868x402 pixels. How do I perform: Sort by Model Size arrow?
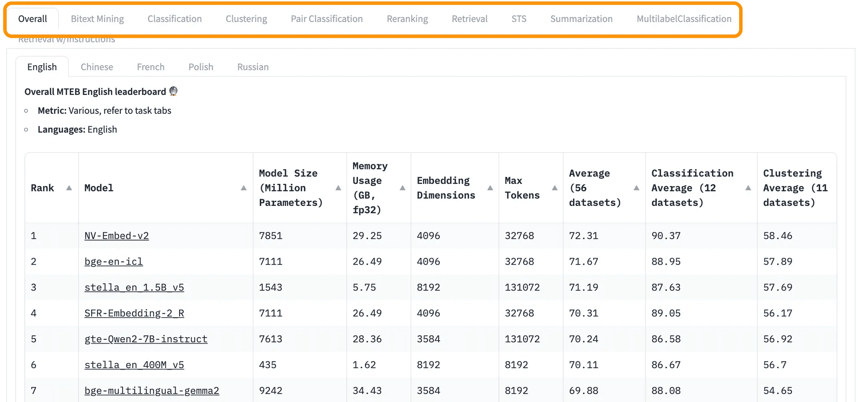tap(338, 188)
